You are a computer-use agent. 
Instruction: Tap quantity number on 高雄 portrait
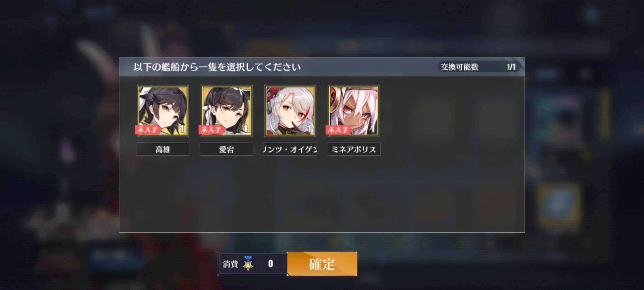pos(182,129)
